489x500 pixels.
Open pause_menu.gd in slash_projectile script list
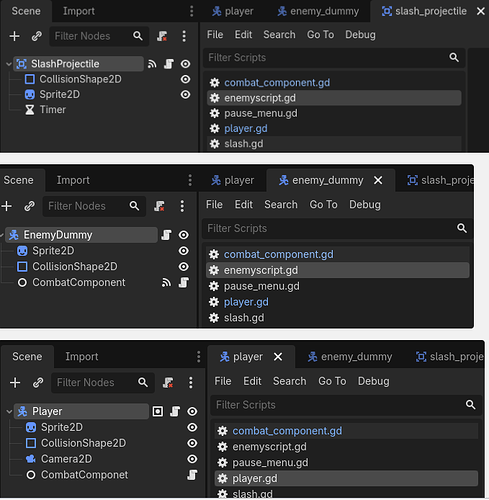tap(261, 113)
